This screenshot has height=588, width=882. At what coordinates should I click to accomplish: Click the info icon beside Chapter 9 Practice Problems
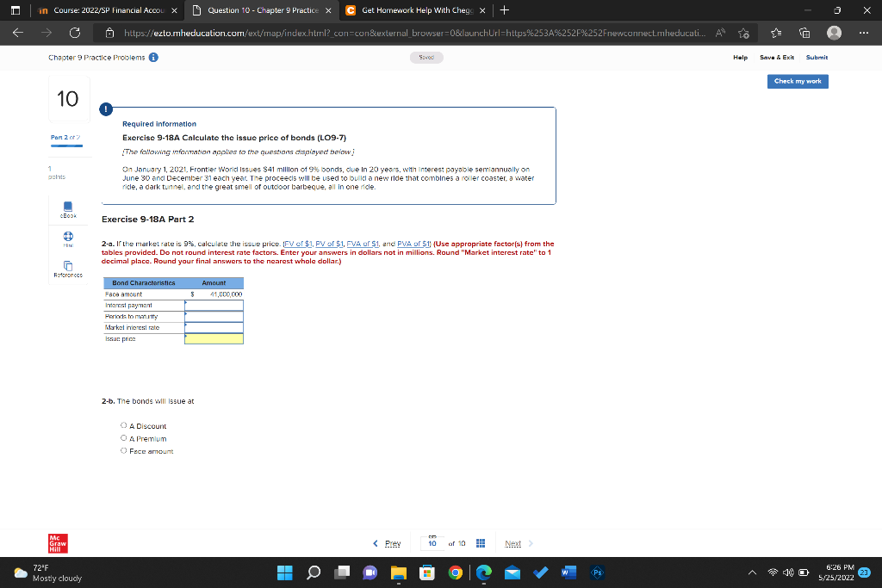tap(152, 58)
